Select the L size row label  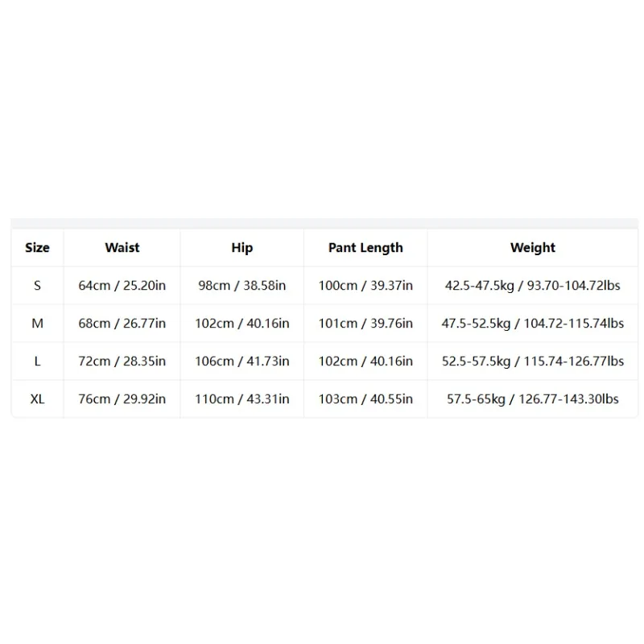[37, 361]
